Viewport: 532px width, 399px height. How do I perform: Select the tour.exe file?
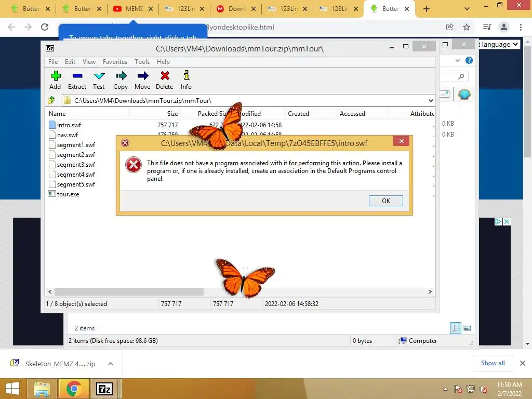[68, 194]
